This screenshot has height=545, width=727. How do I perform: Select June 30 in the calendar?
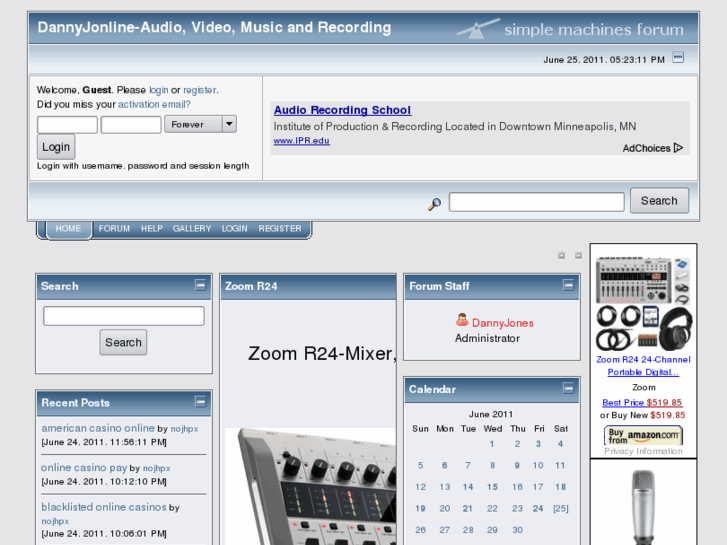point(517,530)
